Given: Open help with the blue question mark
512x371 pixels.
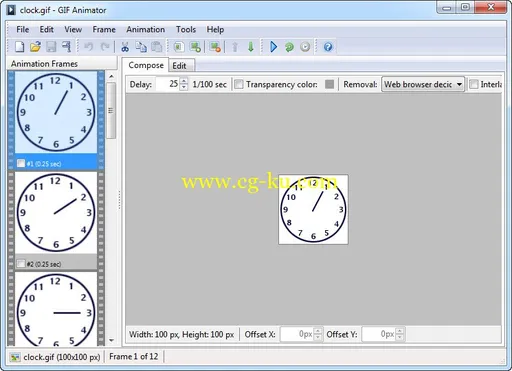Looking at the screenshot, I should tap(328, 47).
